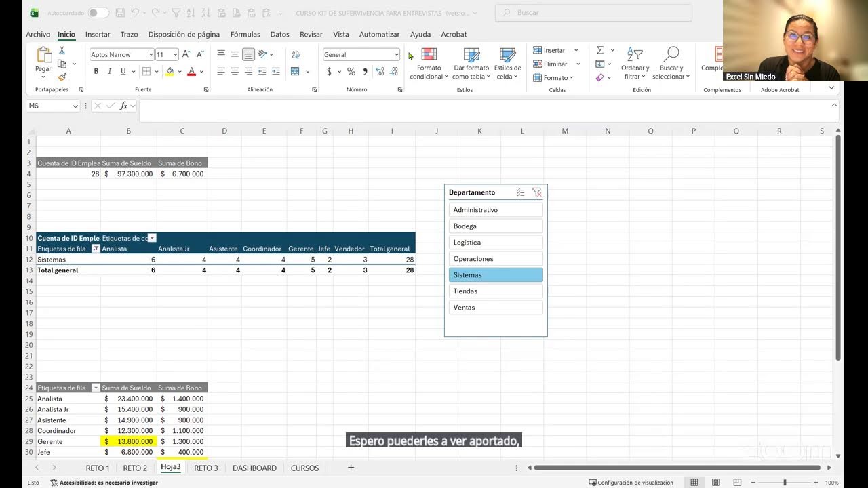The height and width of the screenshot is (488, 868).
Task: Click Buscar y seleccionar button
Action: click(671, 63)
